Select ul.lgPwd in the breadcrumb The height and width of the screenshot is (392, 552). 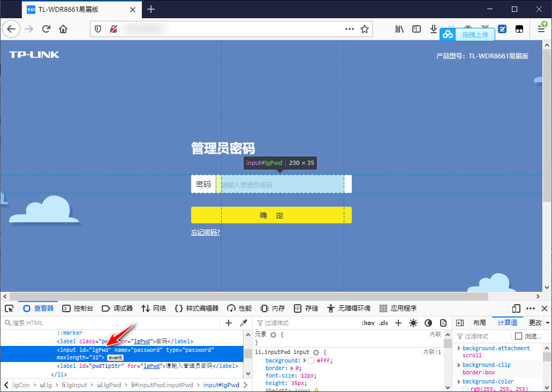tap(109, 386)
